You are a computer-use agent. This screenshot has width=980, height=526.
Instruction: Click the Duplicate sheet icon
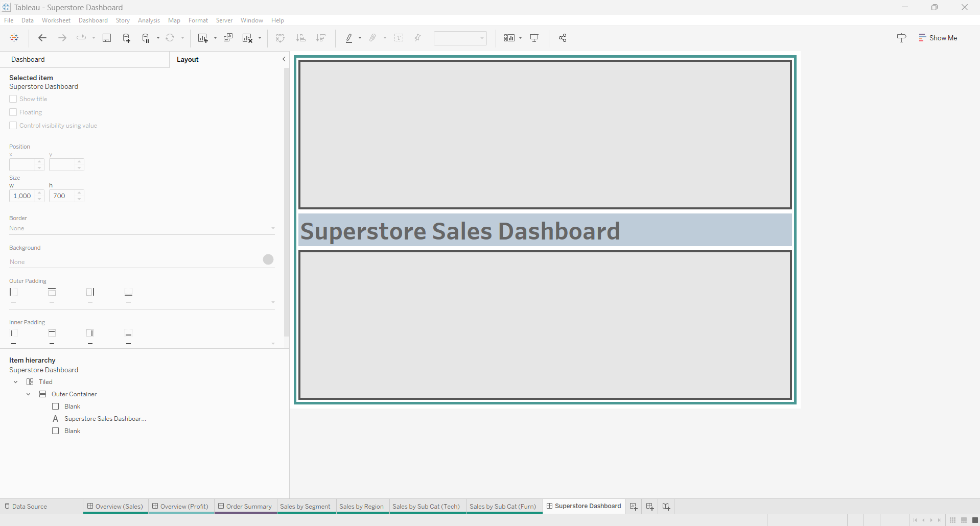point(228,38)
